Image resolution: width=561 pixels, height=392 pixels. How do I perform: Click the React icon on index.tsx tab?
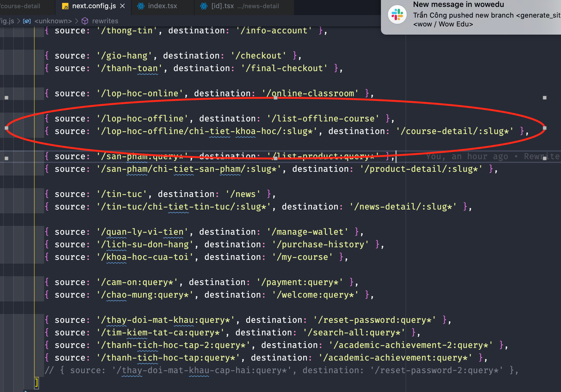coord(141,6)
